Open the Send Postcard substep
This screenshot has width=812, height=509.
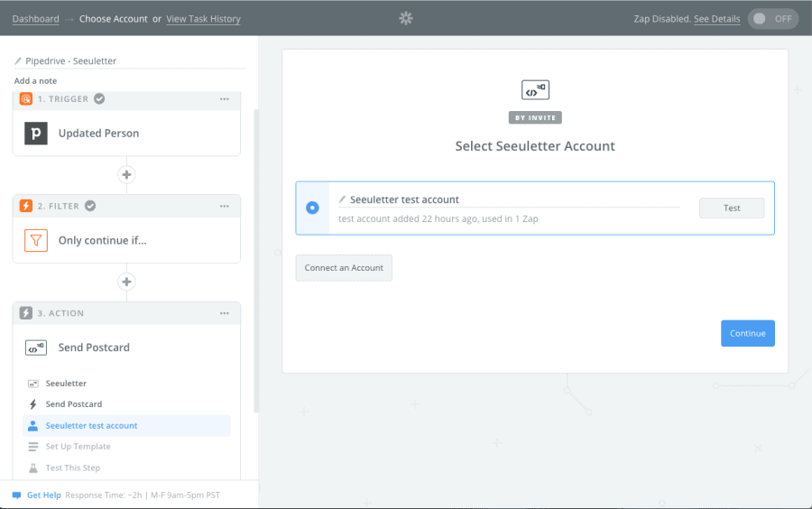tap(126, 404)
